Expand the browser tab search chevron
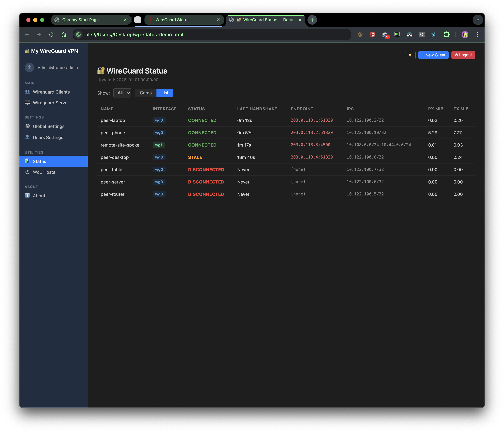 (x=478, y=20)
